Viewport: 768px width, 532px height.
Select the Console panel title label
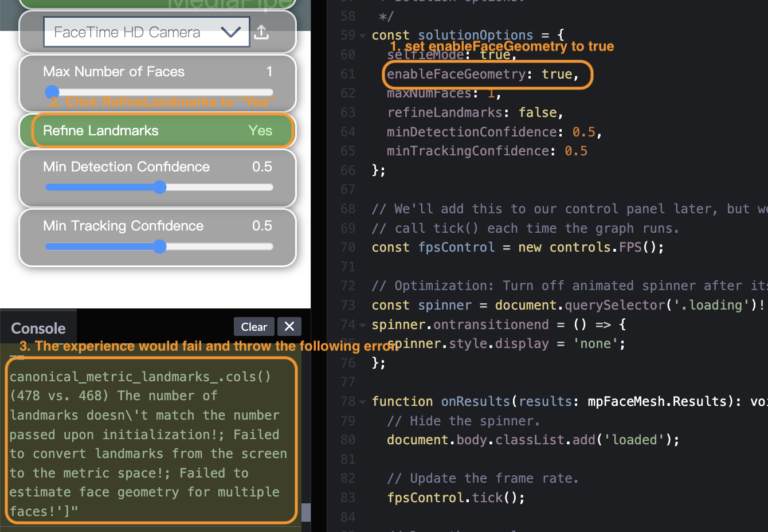click(38, 328)
